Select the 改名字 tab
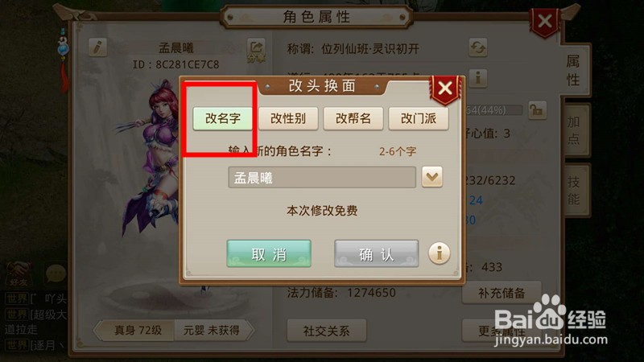This screenshot has height=362, width=644. [x=223, y=118]
